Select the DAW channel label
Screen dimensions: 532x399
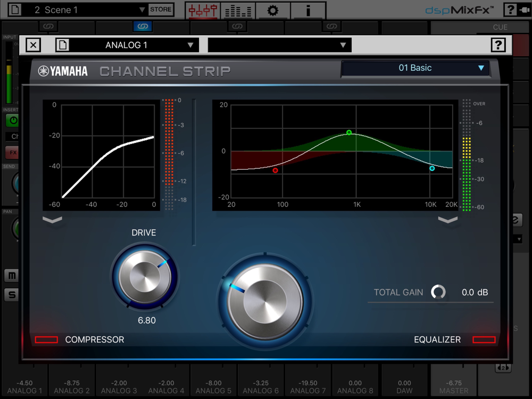tap(404, 390)
